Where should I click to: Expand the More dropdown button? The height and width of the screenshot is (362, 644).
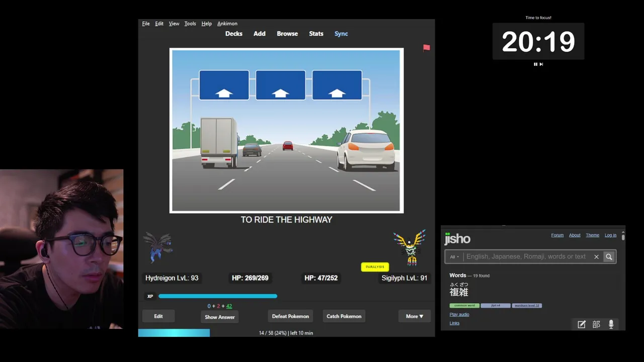[x=415, y=316]
